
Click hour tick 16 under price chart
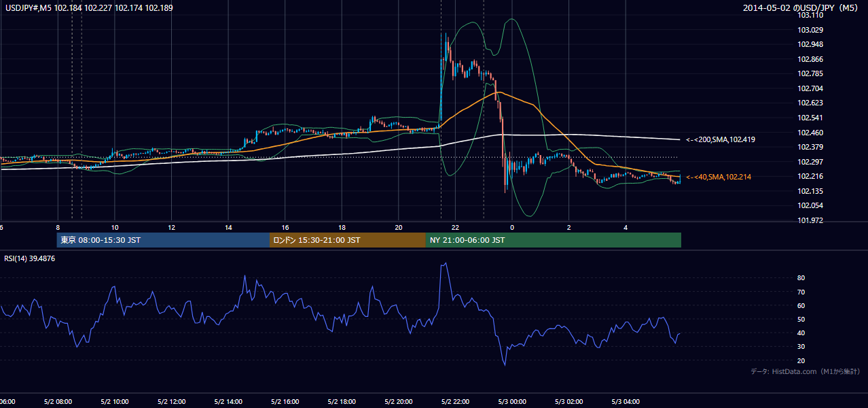(x=285, y=227)
